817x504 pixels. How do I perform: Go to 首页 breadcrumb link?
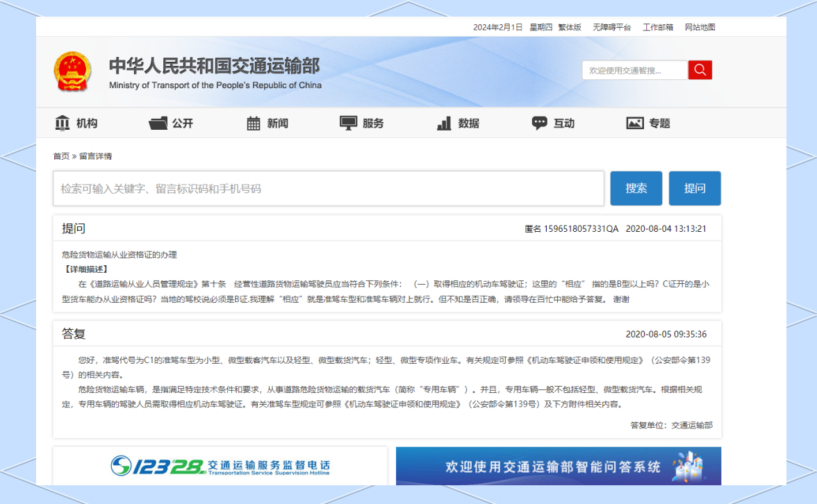click(61, 156)
